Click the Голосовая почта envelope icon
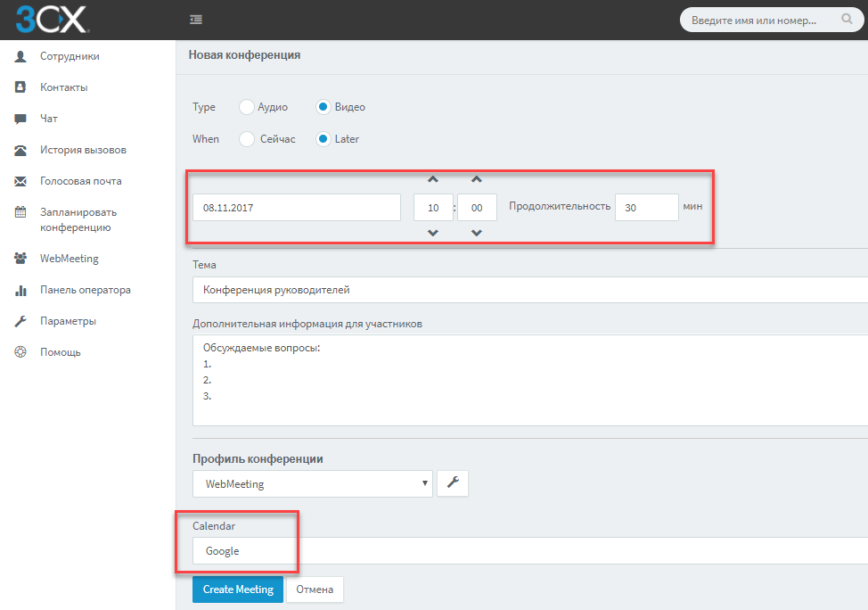This screenshot has width=868, height=610. pyautogui.click(x=20, y=181)
